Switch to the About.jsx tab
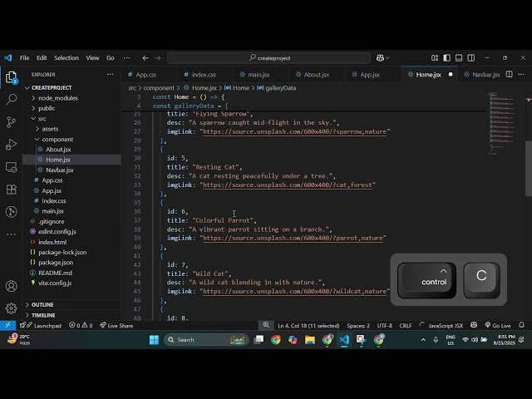Viewport: 532px width, 399px height. coord(316,75)
